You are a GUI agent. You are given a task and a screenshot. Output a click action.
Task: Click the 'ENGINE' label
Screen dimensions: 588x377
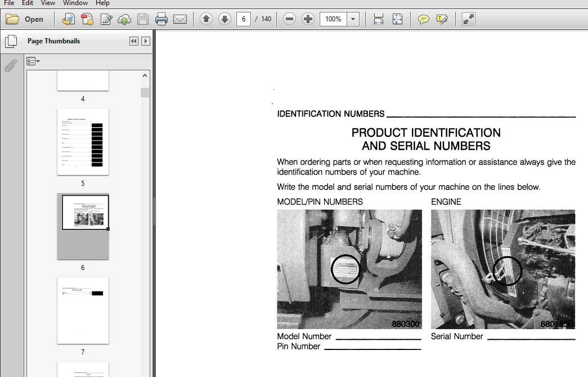point(446,202)
